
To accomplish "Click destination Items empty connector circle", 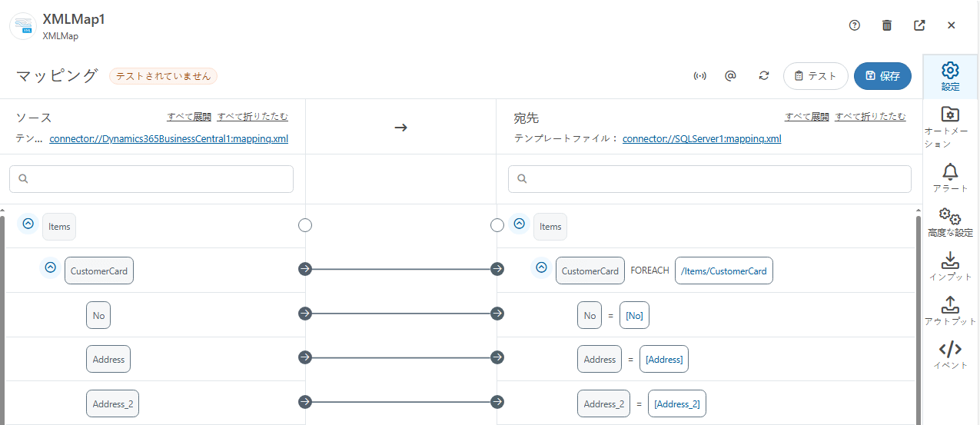I will click(x=497, y=225).
